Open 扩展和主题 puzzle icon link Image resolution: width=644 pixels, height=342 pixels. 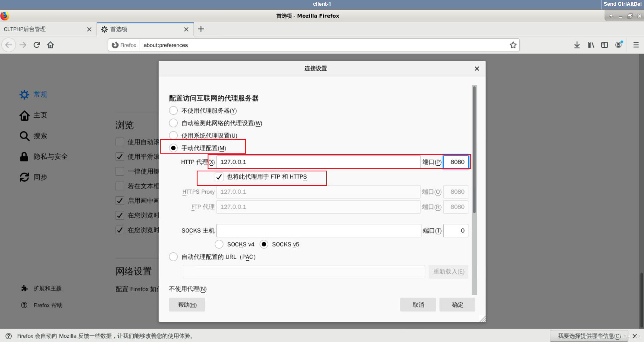pos(41,288)
